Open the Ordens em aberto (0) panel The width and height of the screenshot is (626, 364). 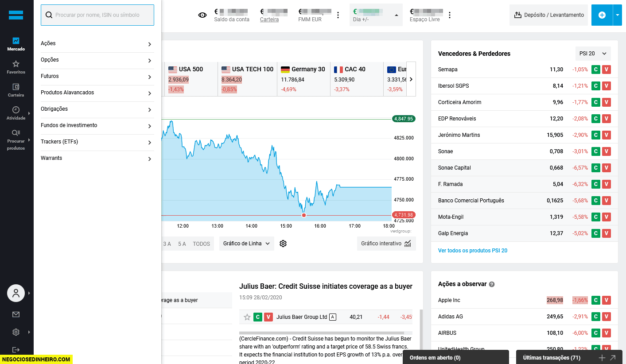click(456, 357)
